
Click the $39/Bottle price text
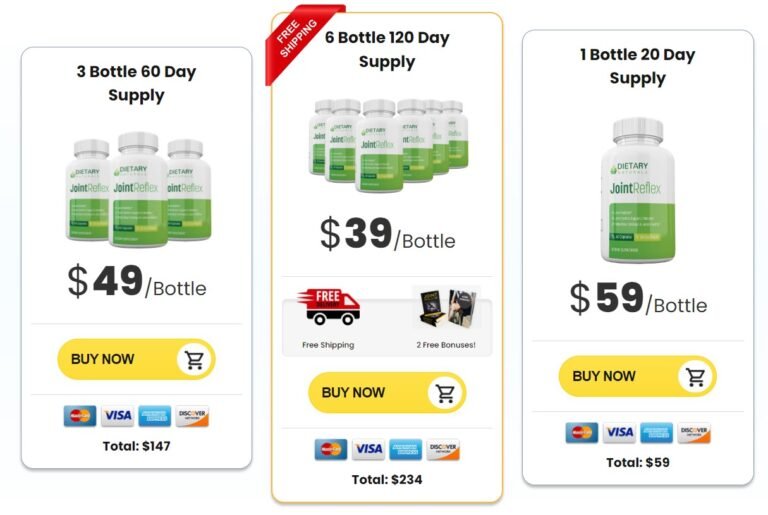point(387,234)
